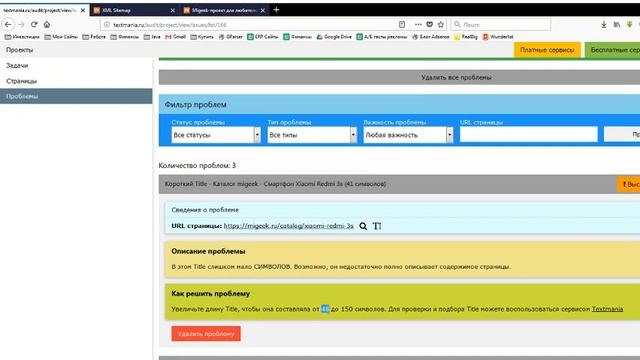Switch to the Migeek project tab
640x360 pixels.
point(224,10)
